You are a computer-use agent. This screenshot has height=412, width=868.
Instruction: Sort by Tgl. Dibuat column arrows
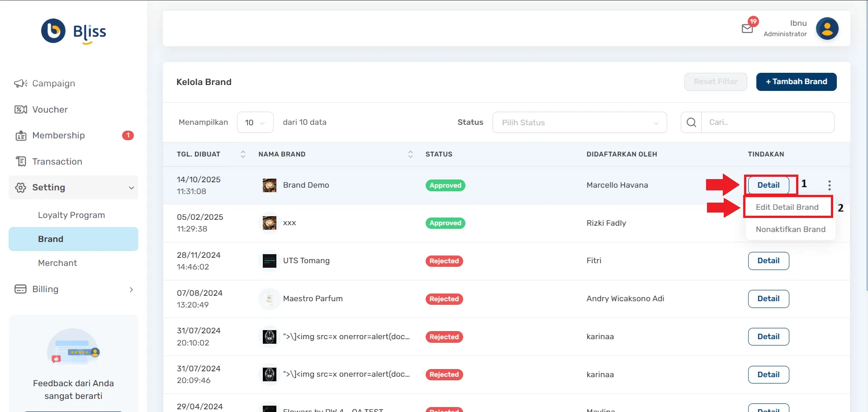coord(243,154)
